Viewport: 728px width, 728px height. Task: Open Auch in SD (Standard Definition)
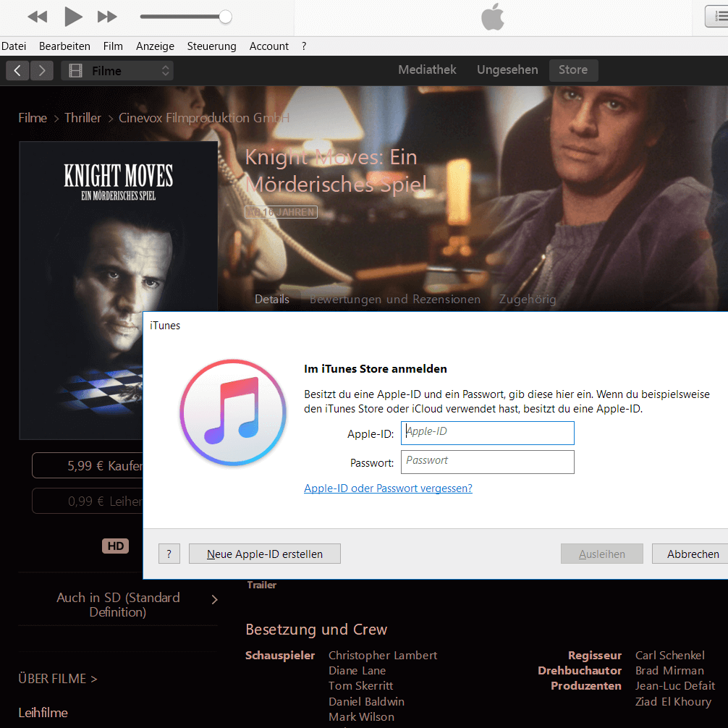[x=118, y=604]
